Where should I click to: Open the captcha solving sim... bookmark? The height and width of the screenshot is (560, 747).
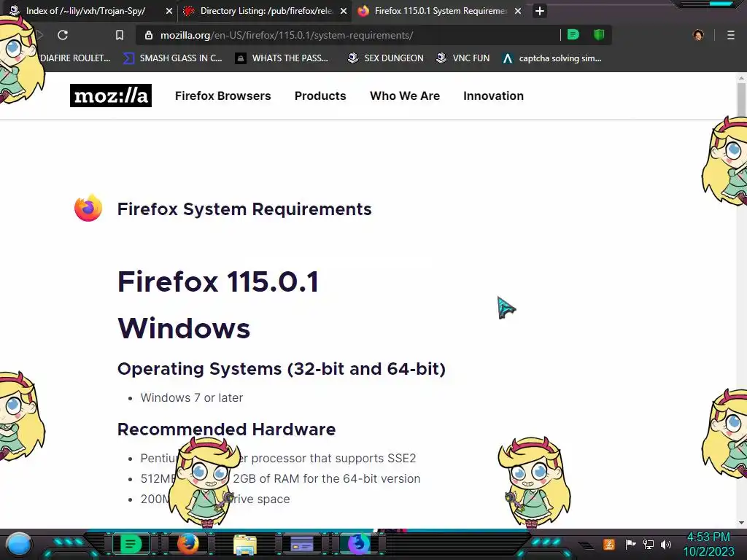(x=551, y=58)
